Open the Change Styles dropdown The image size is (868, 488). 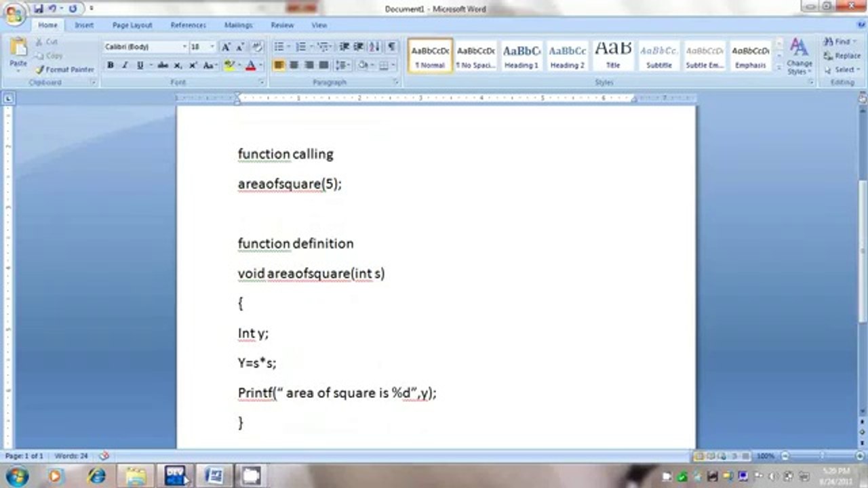pyautogui.click(x=800, y=56)
